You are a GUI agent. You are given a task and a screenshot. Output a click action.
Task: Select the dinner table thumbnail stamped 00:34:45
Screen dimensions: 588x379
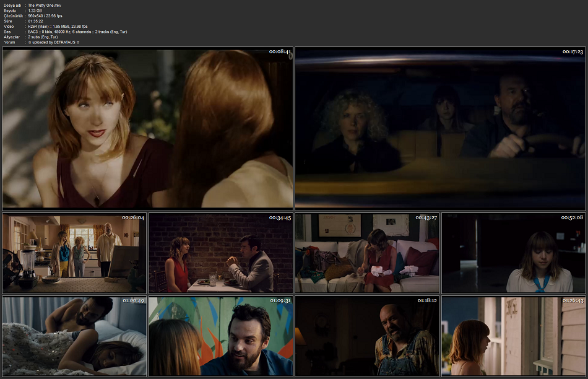[221, 253]
